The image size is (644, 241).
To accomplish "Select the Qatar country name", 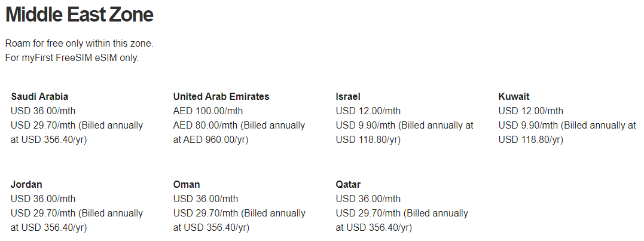I will pos(348,184).
